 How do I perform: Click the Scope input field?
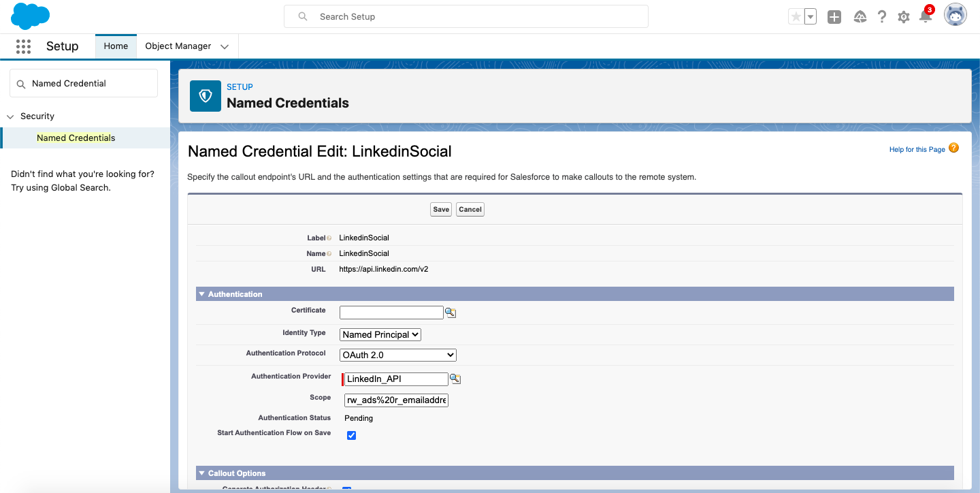point(396,400)
